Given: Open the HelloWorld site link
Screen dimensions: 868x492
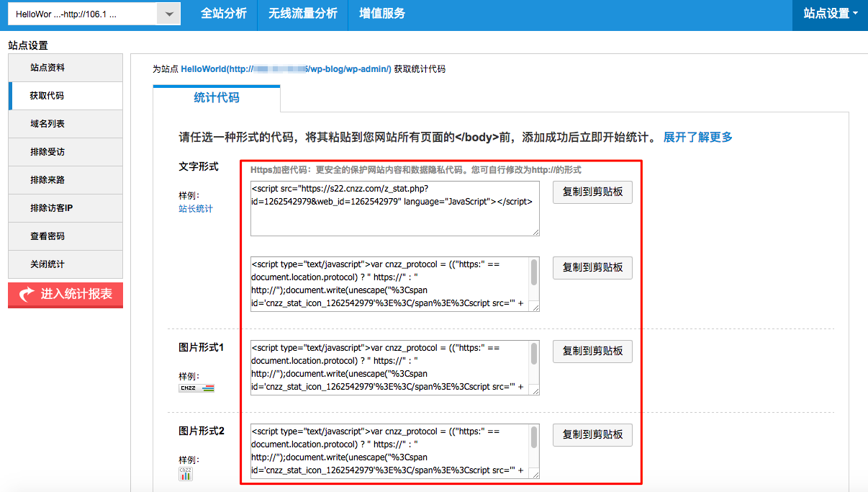Looking at the screenshot, I should click(286, 69).
